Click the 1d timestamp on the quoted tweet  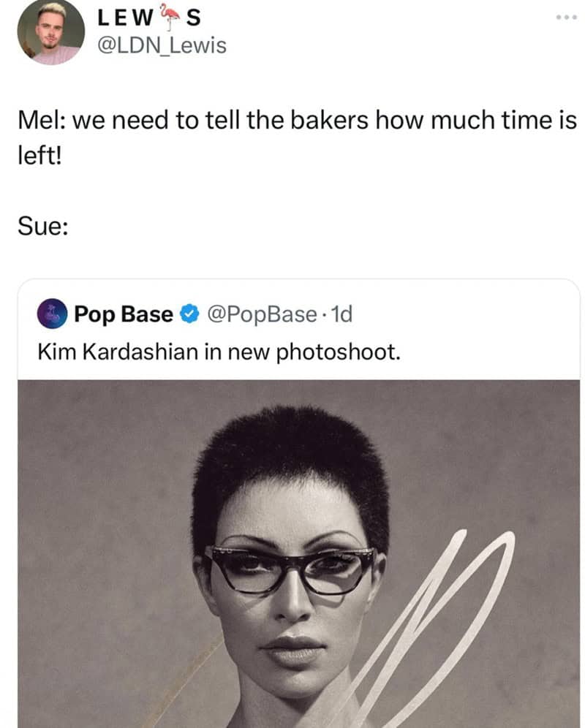click(341, 314)
